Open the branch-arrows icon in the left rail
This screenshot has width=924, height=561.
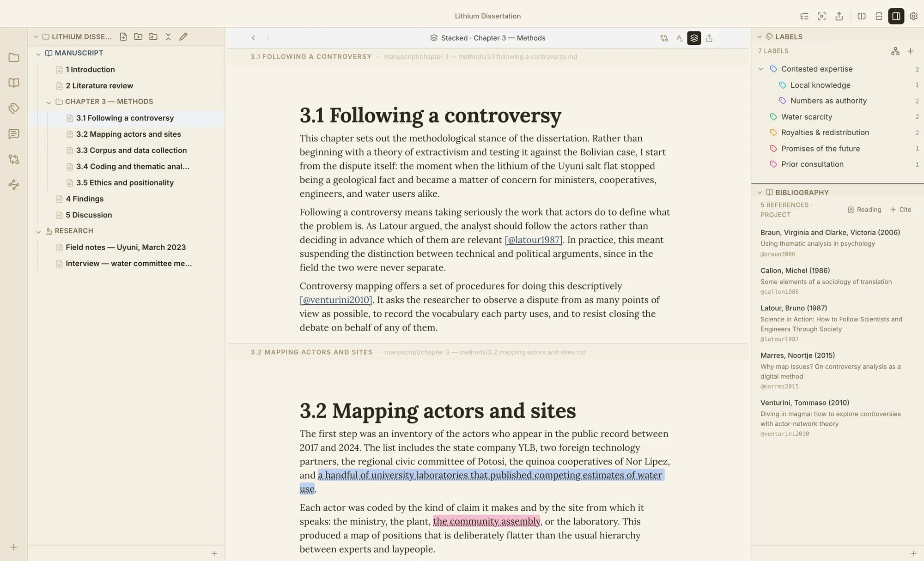click(14, 159)
